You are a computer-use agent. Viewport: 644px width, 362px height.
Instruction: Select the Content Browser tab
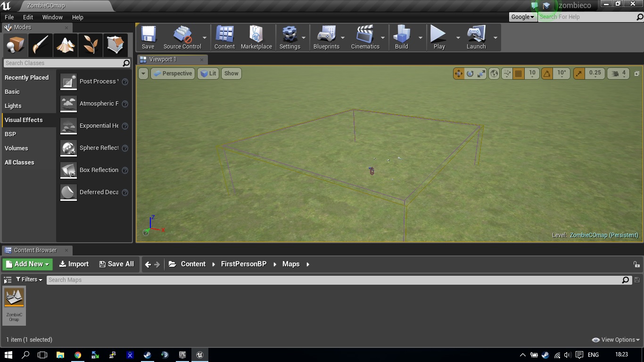click(x=36, y=250)
